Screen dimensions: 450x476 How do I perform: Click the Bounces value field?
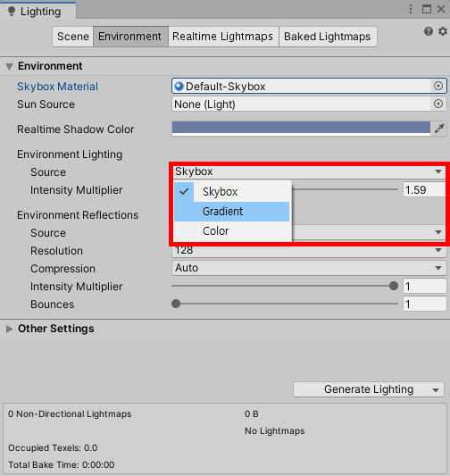pyautogui.click(x=424, y=305)
